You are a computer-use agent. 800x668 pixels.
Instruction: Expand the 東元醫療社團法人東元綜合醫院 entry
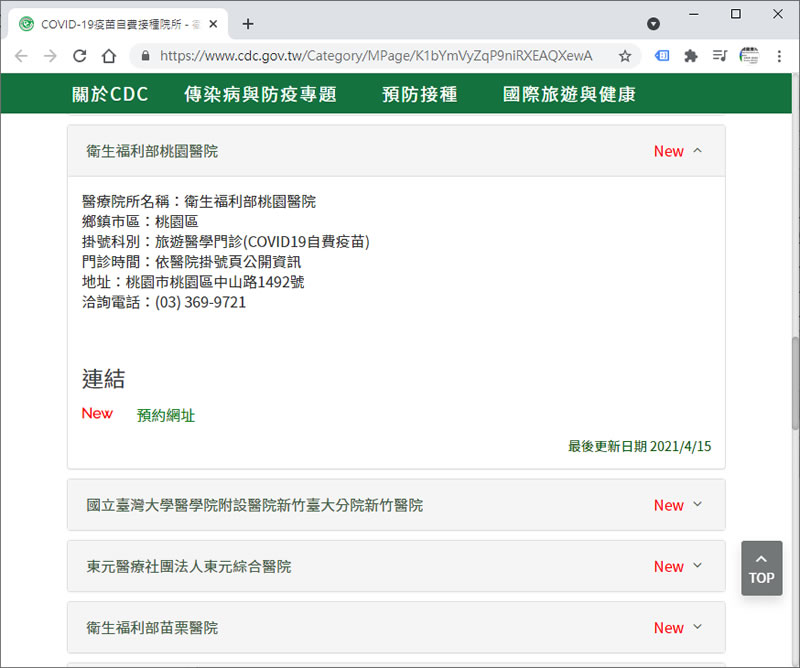tap(697, 566)
